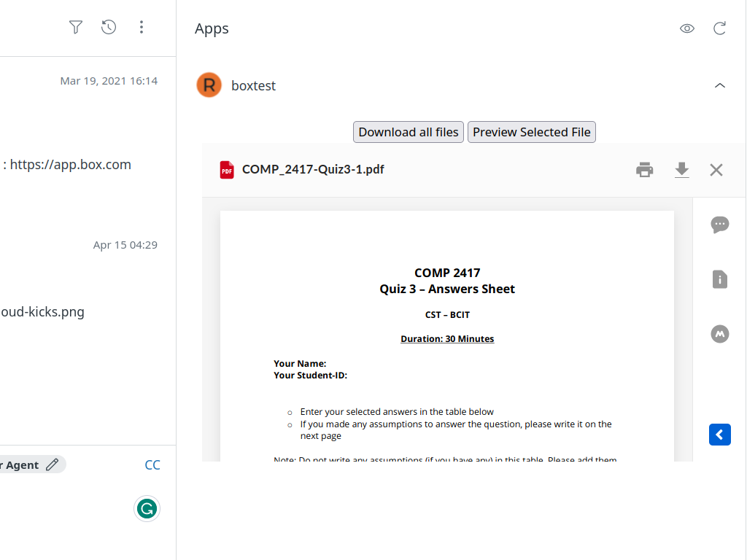Screen dimensions: 747x560
Task: Download the previewed PDF file
Action: pyautogui.click(x=681, y=170)
